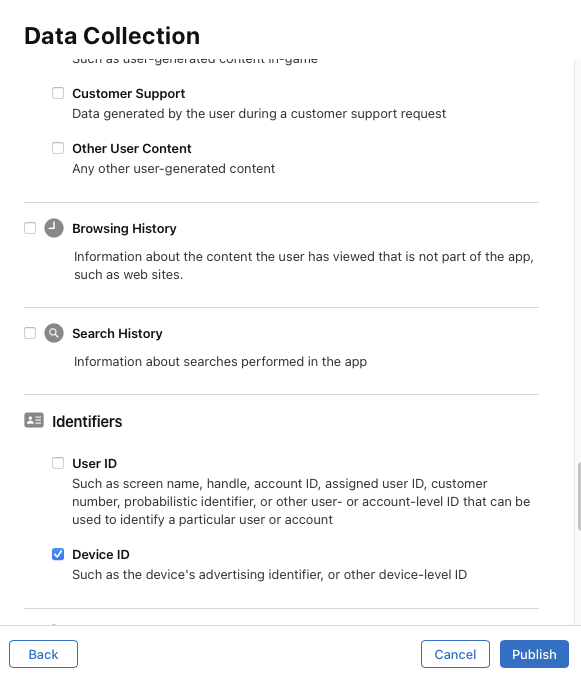The image size is (581, 679).
Task: Click the User ID label
Action: pos(94,463)
